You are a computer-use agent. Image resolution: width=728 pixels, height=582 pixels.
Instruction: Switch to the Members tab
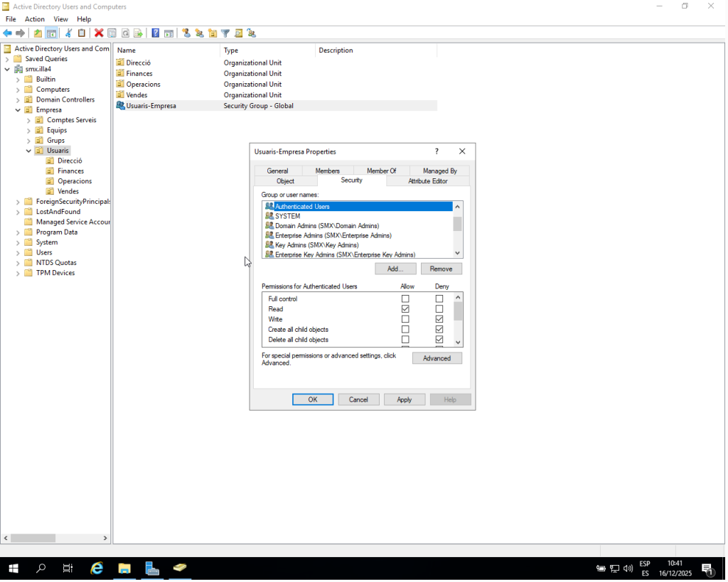point(327,171)
